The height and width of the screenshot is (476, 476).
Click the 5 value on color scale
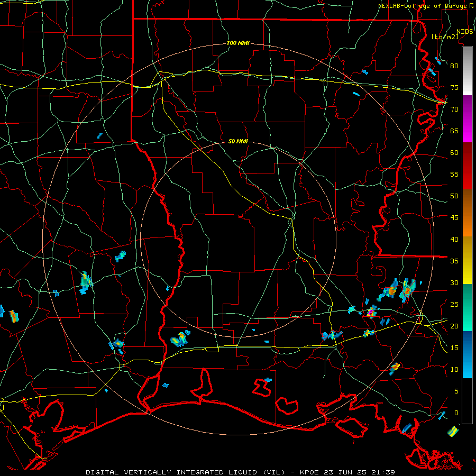[x=456, y=391]
